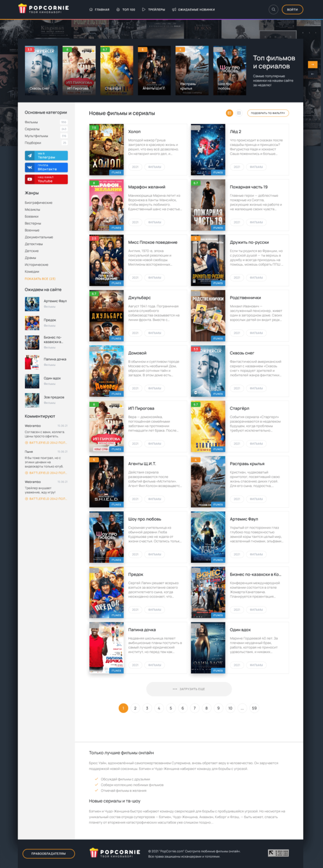
Task: Click iTunes badge on Холоп poster
Action: 116,173
